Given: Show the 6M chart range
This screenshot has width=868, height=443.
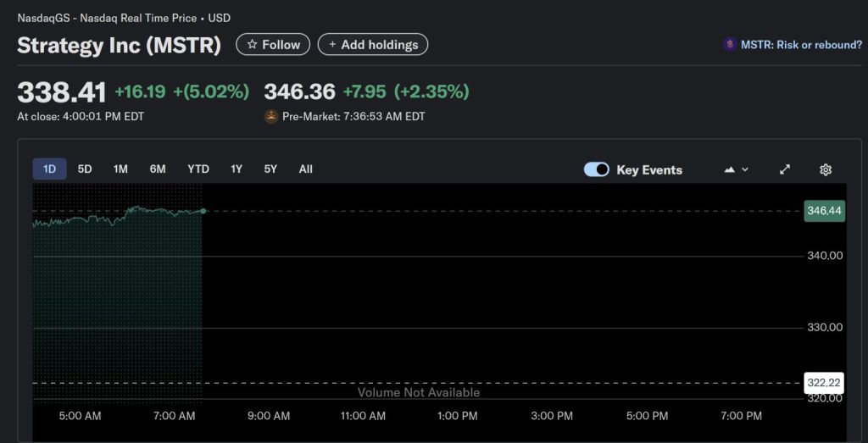Looking at the screenshot, I should (158, 169).
